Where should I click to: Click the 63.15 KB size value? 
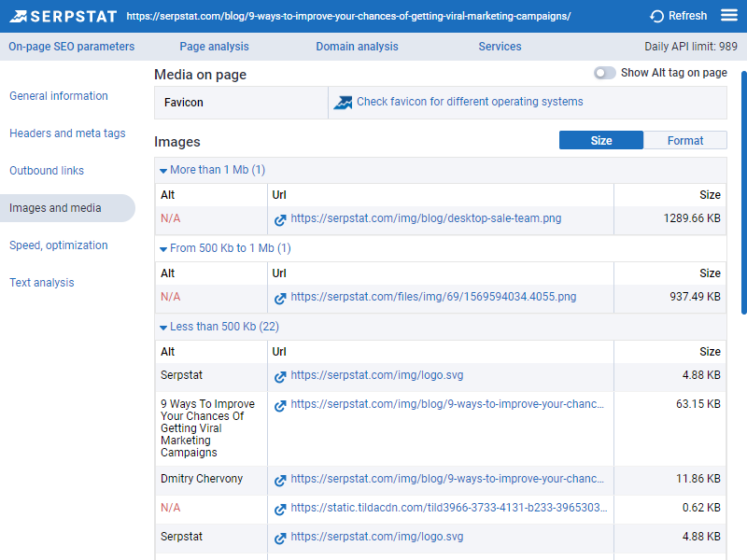coord(698,404)
